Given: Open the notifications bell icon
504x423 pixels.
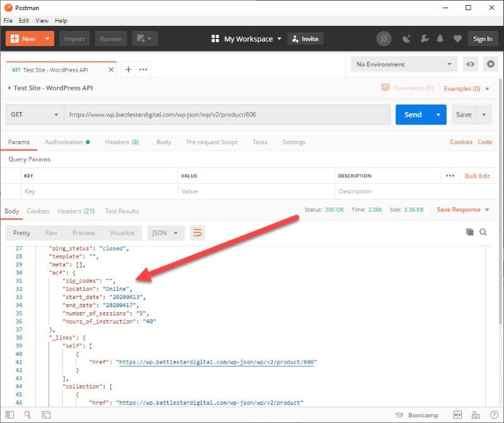Looking at the screenshot, I should coord(440,39).
